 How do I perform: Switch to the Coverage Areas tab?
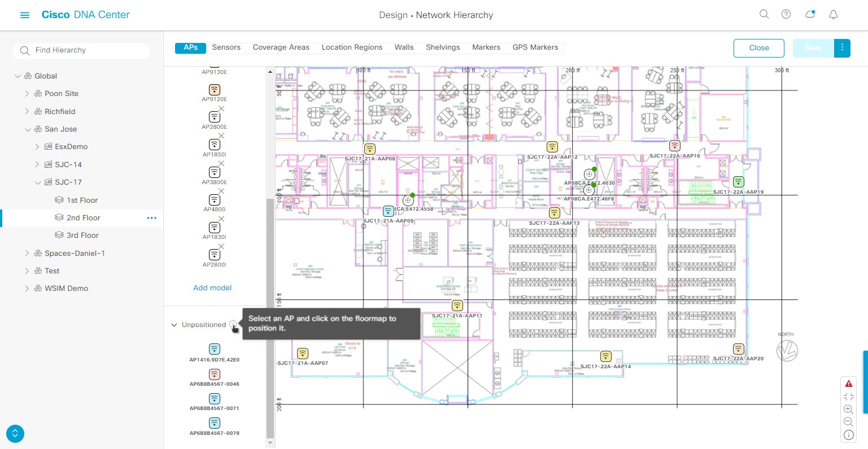(281, 47)
